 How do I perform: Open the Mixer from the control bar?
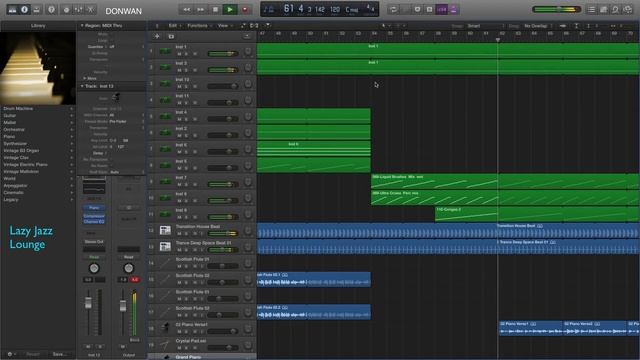pyautogui.click(x=78, y=10)
